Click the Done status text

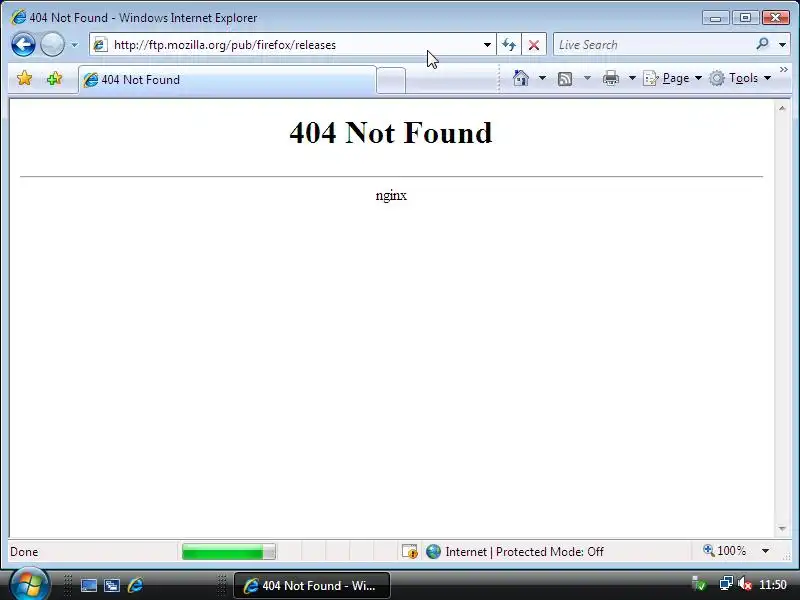coord(24,552)
